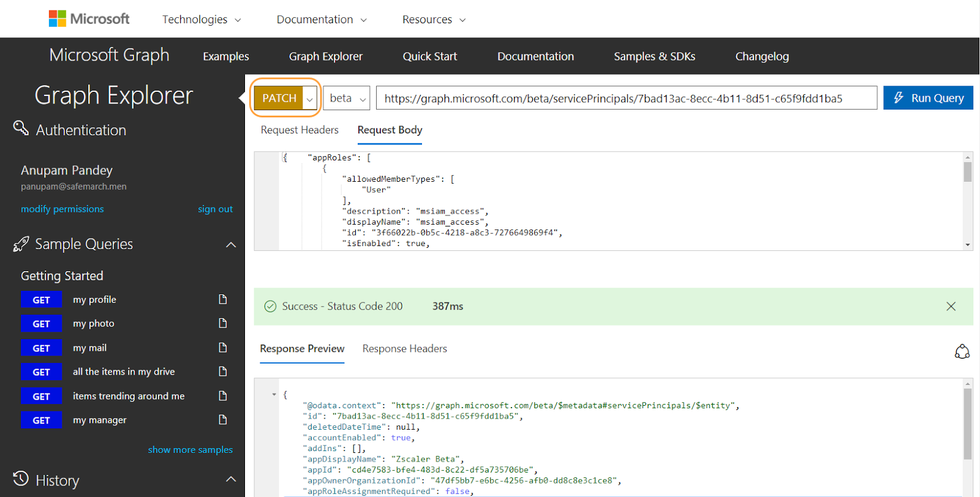Click the Run Query button

[928, 98]
